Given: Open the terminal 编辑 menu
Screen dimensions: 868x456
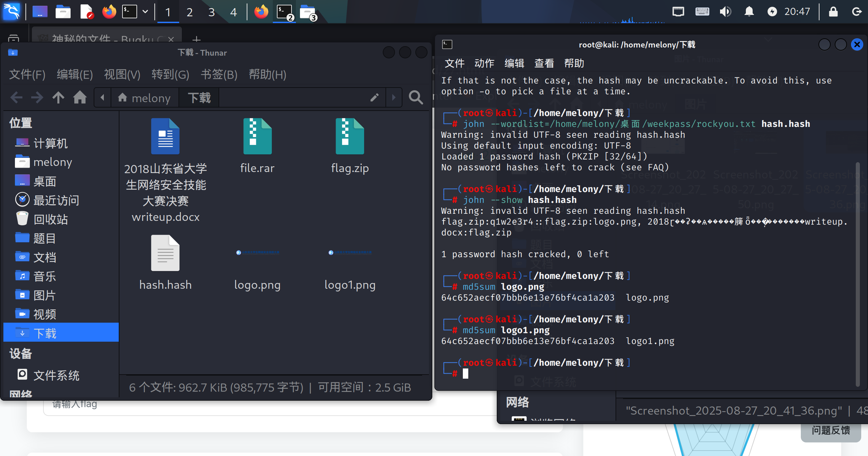Looking at the screenshot, I should (514, 63).
